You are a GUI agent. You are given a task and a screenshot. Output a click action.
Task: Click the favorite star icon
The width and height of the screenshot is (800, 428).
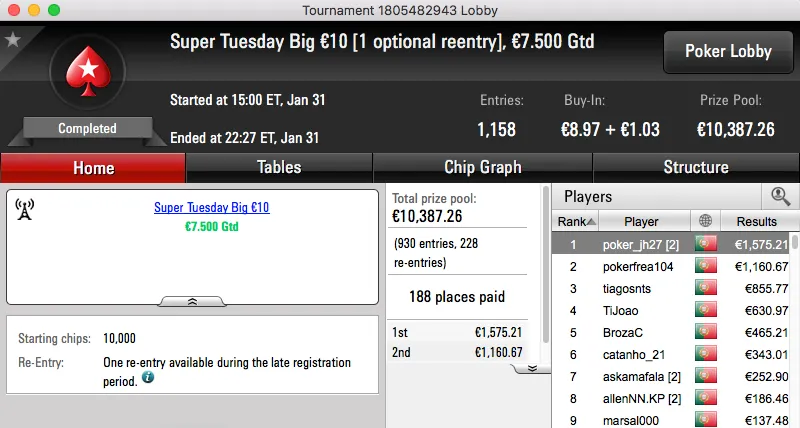pos(13,40)
